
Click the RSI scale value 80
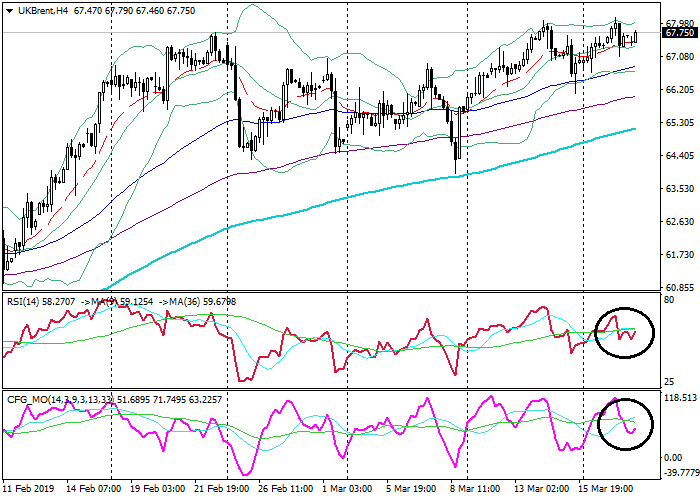[x=670, y=299]
